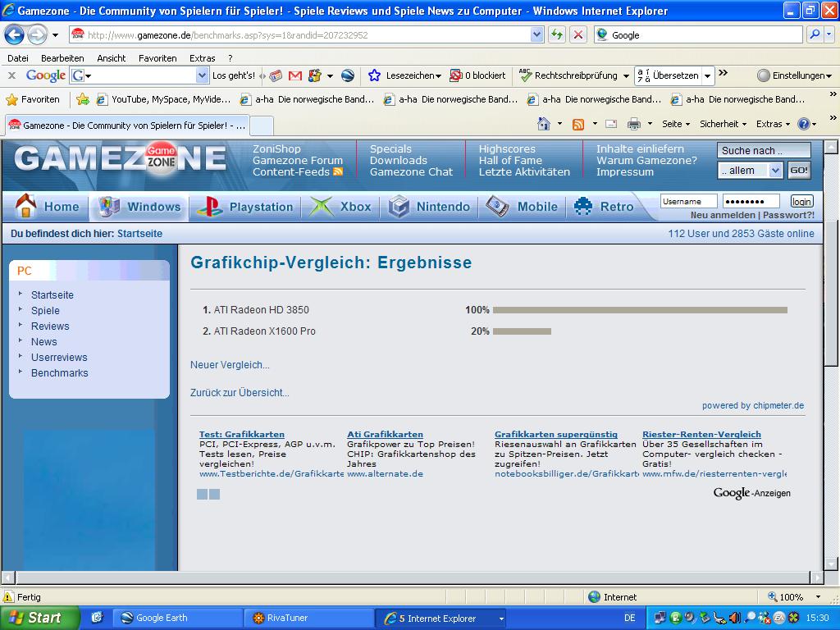
Task: Expand the search provider dropdown arrow
Action: click(829, 34)
